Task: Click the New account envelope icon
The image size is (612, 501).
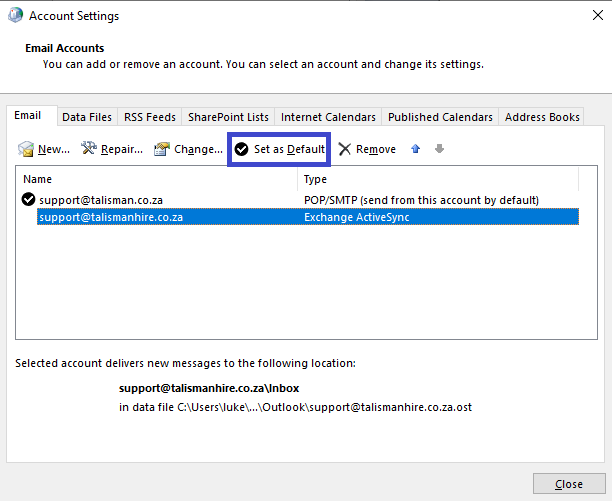Action: [x=26, y=149]
